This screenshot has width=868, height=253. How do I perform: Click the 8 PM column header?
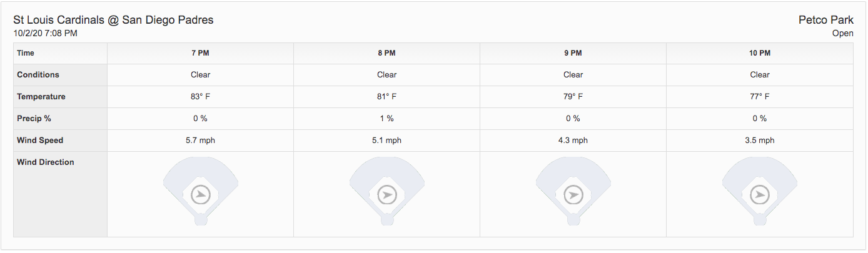[x=387, y=54]
